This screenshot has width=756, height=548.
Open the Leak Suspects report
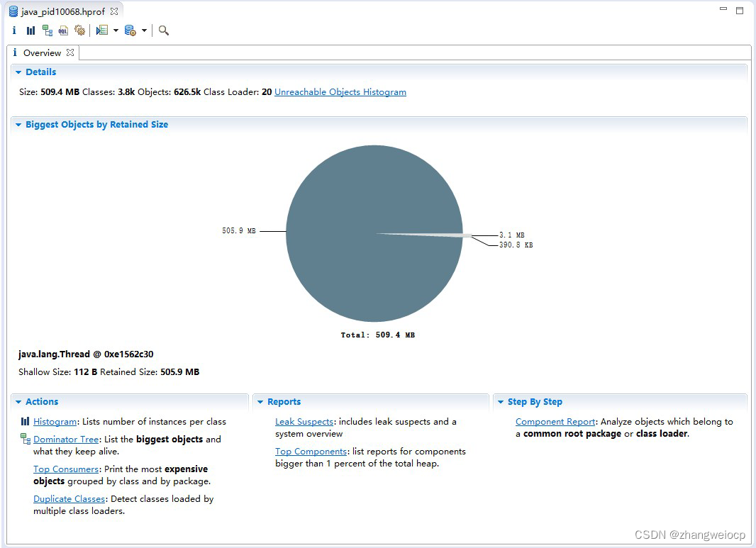click(304, 421)
